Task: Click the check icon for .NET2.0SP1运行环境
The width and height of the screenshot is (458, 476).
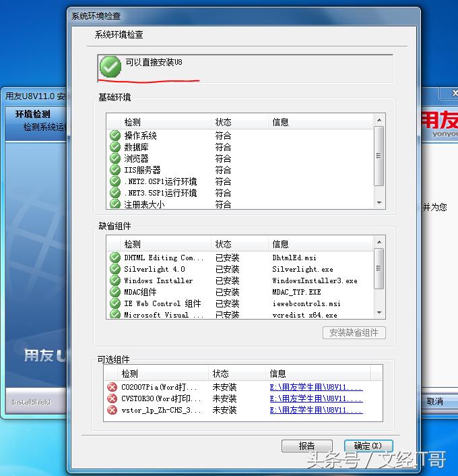Action: 115,181
